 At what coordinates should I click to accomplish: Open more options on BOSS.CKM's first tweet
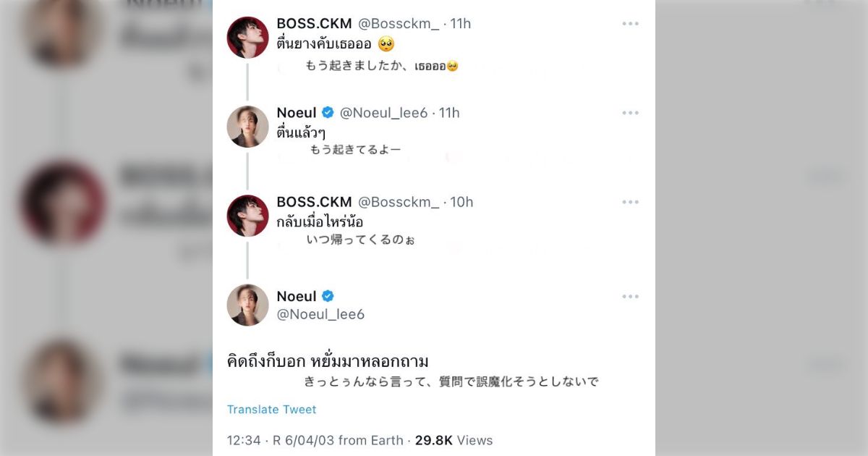(630, 24)
